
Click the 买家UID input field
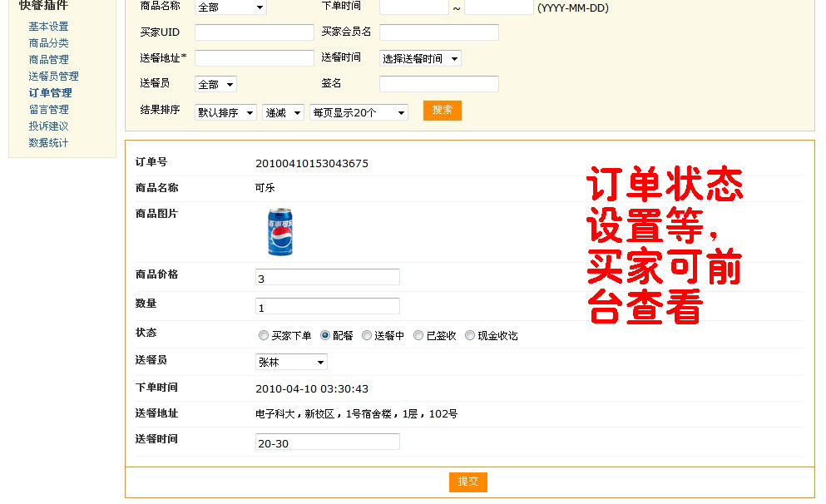tap(255, 32)
